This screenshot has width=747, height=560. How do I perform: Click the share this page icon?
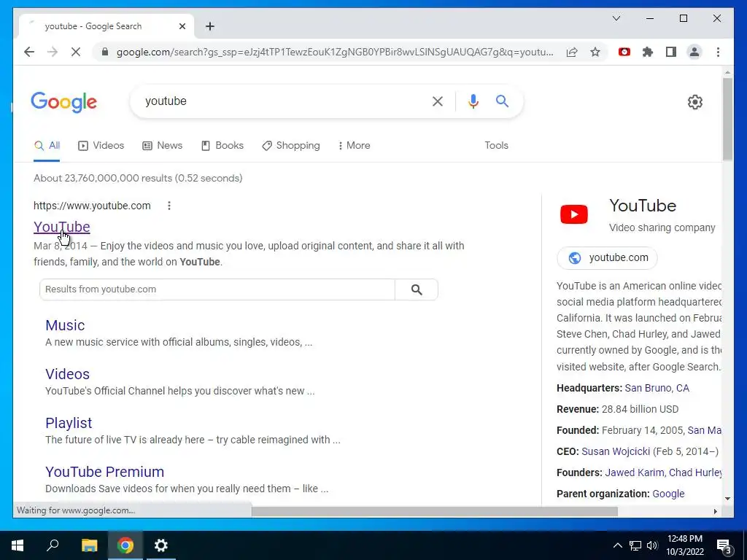click(572, 52)
